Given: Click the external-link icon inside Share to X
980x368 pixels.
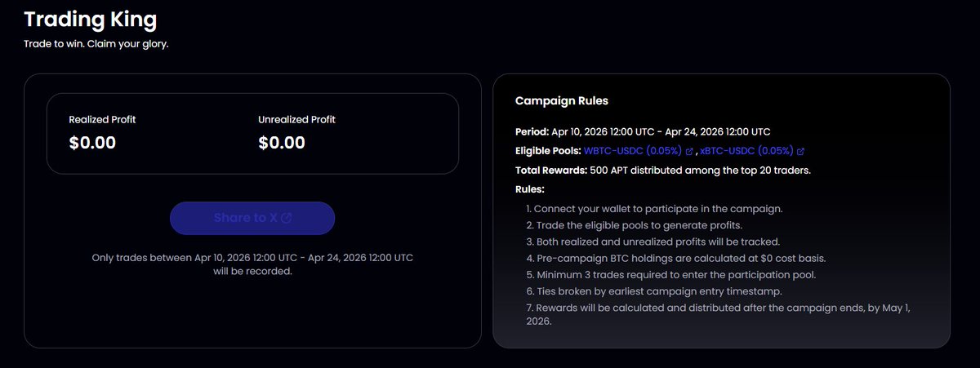Looking at the screenshot, I should (x=287, y=218).
